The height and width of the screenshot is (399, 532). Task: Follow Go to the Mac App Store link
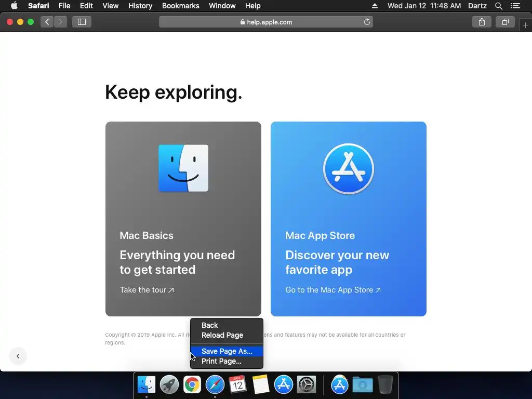coord(333,290)
